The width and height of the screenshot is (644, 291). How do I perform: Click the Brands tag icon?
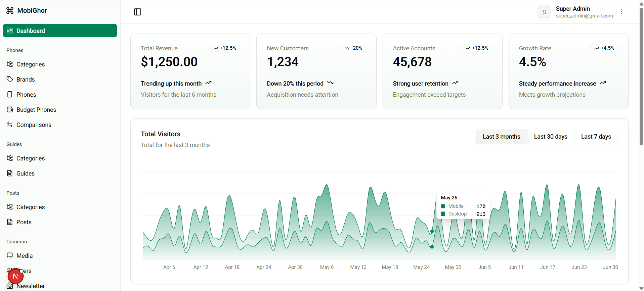[x=10, y=79]
